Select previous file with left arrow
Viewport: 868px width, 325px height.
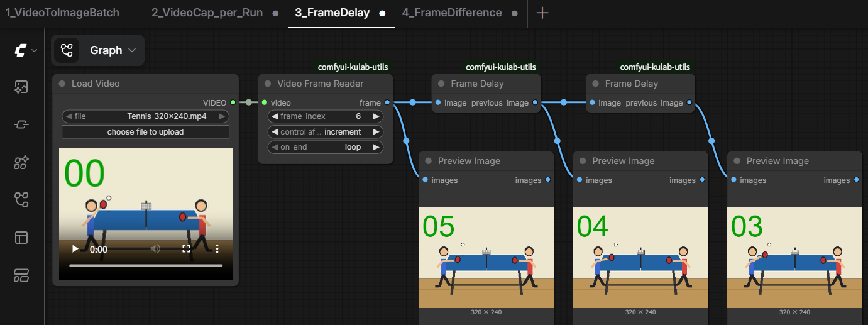pos(68,116)
